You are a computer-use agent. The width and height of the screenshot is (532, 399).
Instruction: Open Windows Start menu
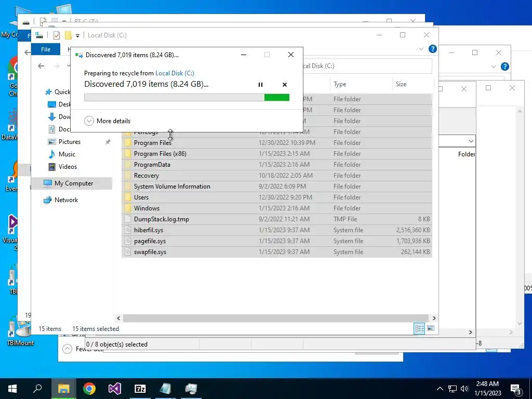pos(12,389)
